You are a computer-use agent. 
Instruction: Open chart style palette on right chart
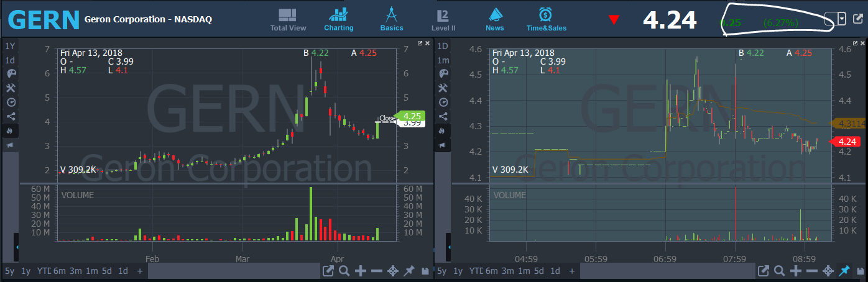[x=443, y=74]
